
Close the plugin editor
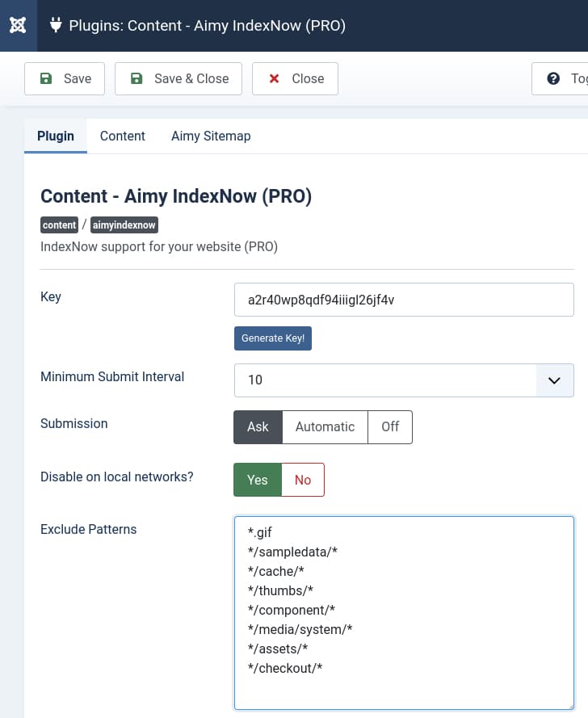pyautogui.click(x=295, y=79)
